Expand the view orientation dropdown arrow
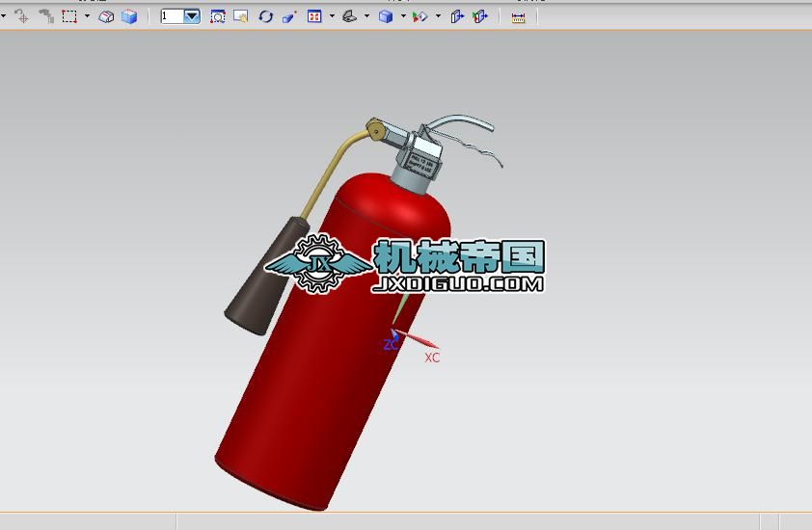The image size is (812, 530). (367, 16)
